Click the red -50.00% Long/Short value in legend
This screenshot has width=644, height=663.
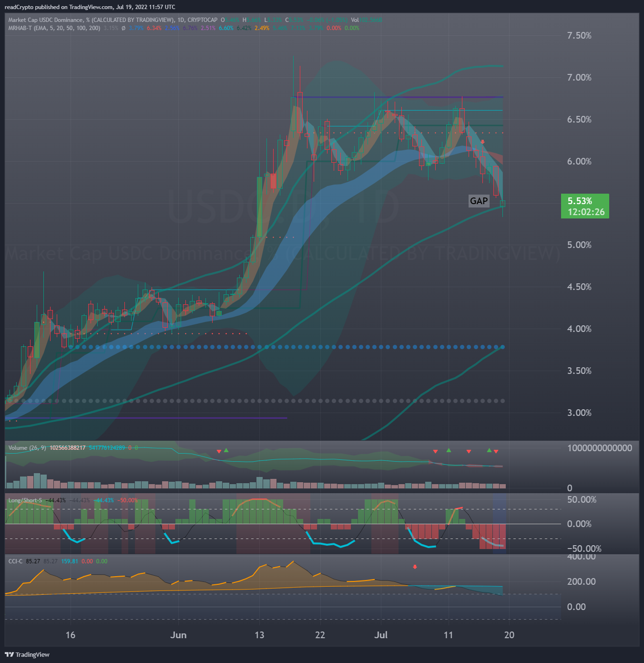[x=128, y=500]
